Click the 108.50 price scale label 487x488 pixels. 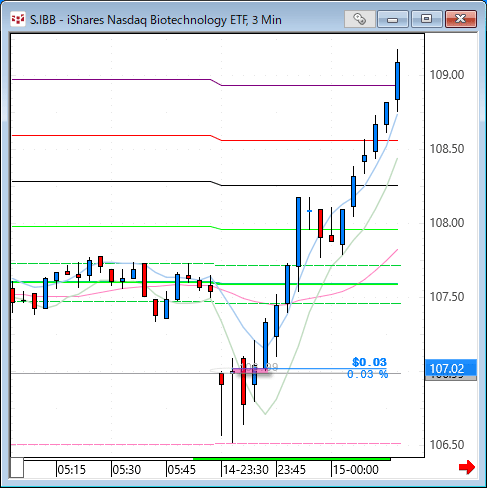(x=447, y=149)
